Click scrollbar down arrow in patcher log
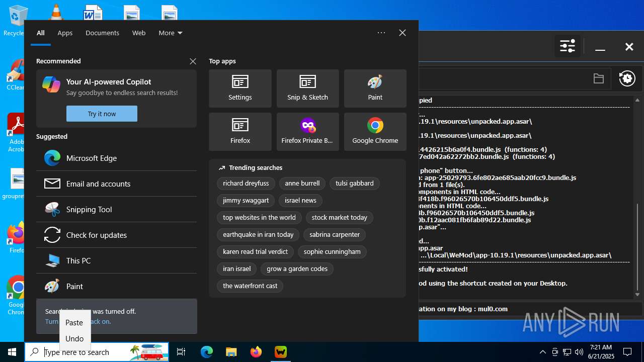The image size is (644, 362). 637,295
